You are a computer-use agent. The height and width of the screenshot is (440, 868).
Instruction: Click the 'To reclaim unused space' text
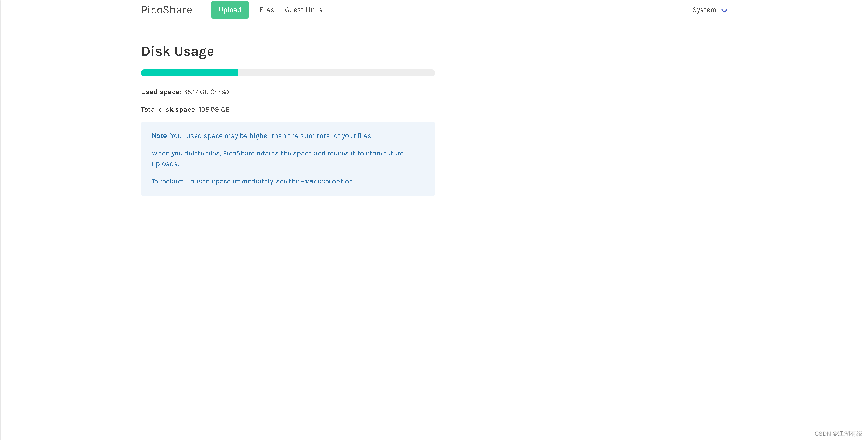tap(225, 181)
